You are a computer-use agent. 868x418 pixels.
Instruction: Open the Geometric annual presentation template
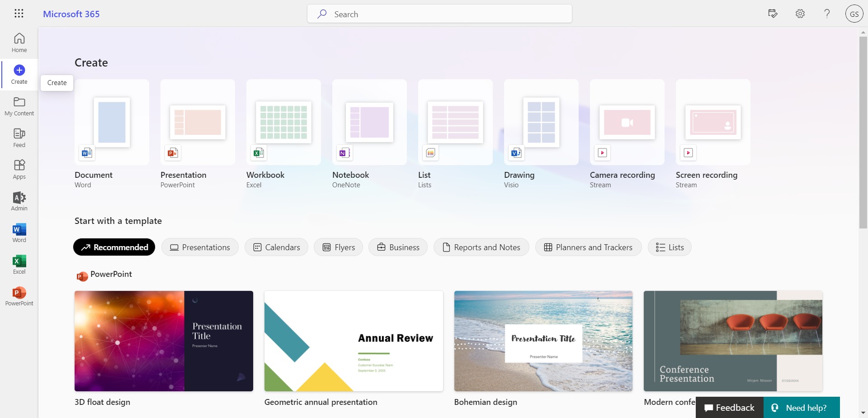pyautogui.click(x=354, y=341)
